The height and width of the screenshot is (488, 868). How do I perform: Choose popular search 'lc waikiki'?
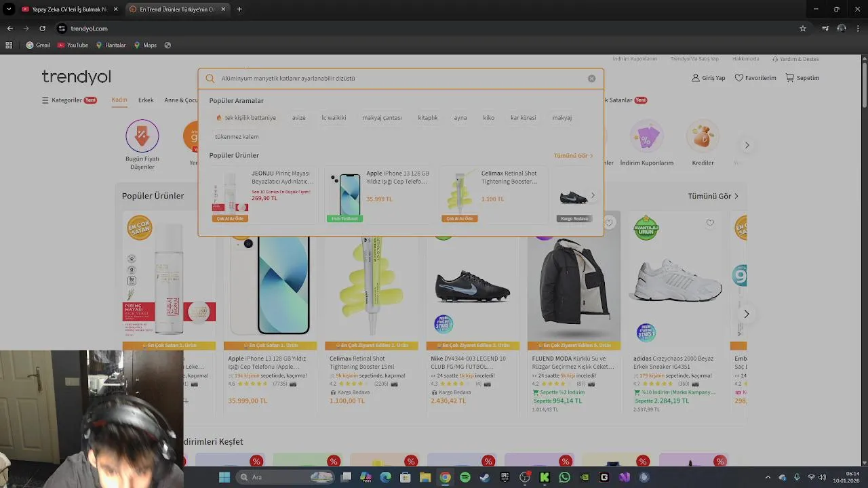click(334, 118)
